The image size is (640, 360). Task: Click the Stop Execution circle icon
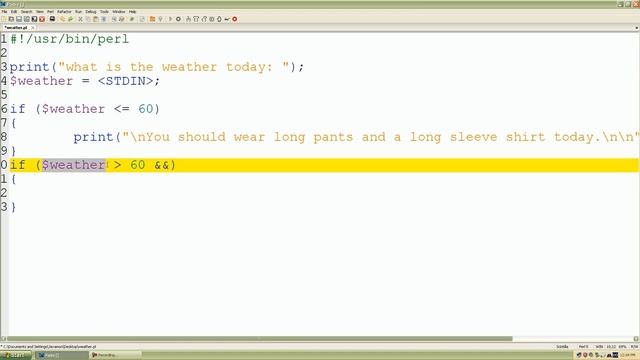click(x=178, y=19)
